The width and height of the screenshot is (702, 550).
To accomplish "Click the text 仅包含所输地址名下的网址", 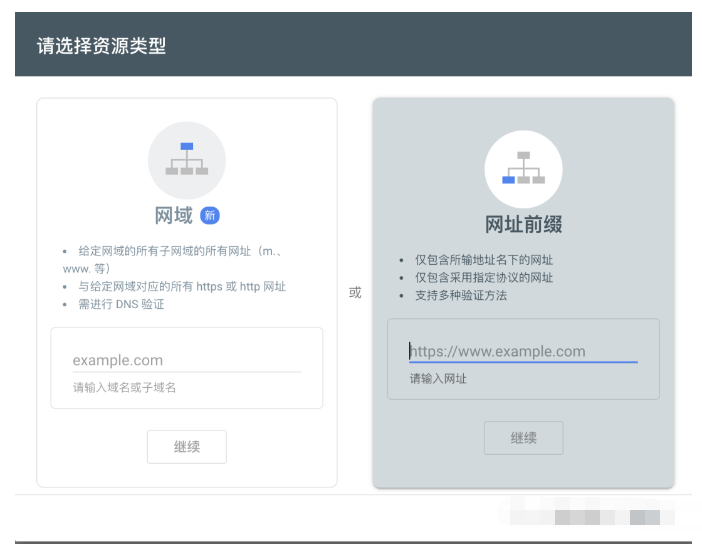I will pyautogui.click(x=484, y=260).
